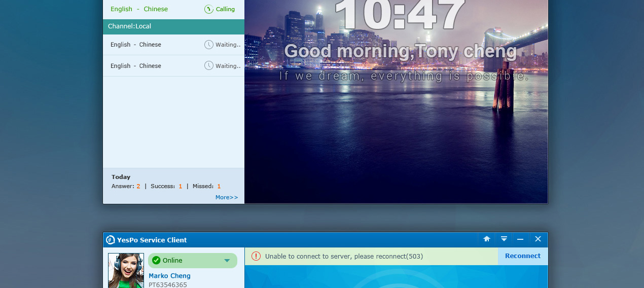644x288 pixels.
Task: Open Home icon in YesPo Service Client title bar
Action: click(x=486, y=239)
